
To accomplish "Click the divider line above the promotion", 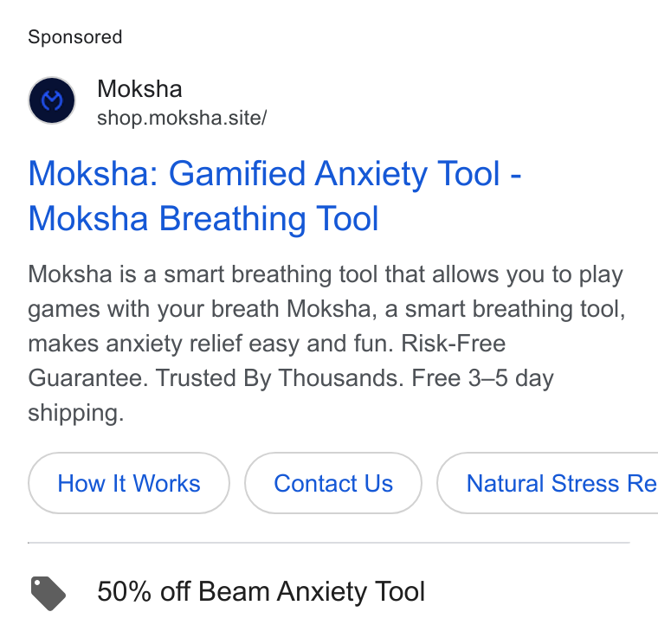I will [x=329, y=543].
